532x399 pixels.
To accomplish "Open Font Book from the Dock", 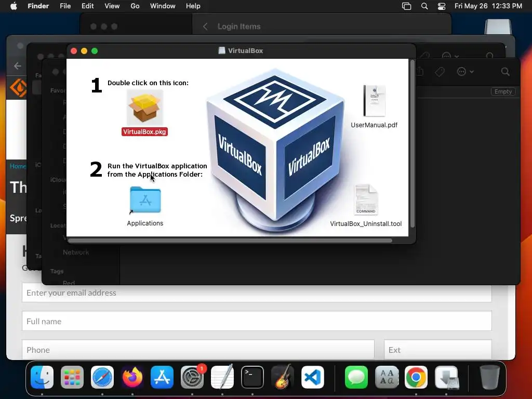I will (387, 377).
